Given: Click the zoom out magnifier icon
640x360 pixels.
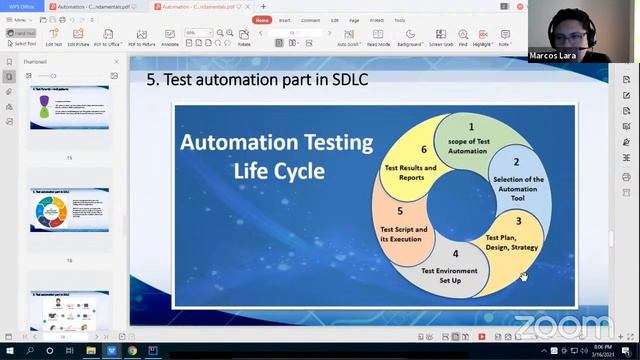Looking at the screenshot, I should pos(220,33).
